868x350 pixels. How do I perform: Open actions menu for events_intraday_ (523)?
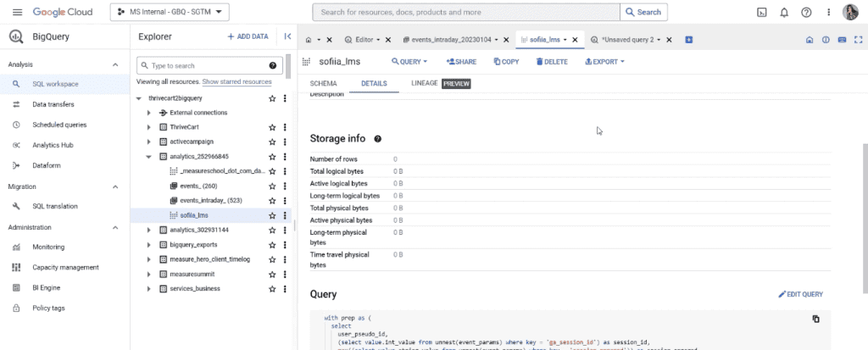[285, 201]
